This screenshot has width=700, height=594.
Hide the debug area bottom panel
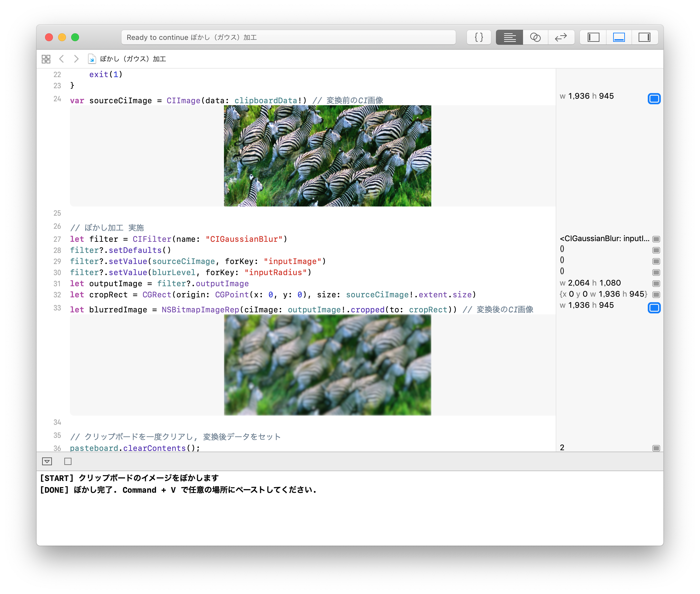(619, 37)
